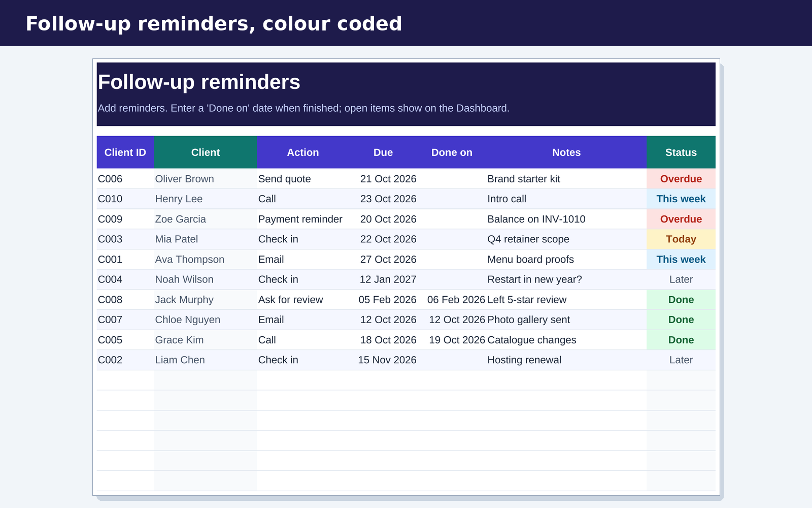Click Done status for Jack Murphy
The height and width of the screenshot is (508, 812).
coord(681,299)
